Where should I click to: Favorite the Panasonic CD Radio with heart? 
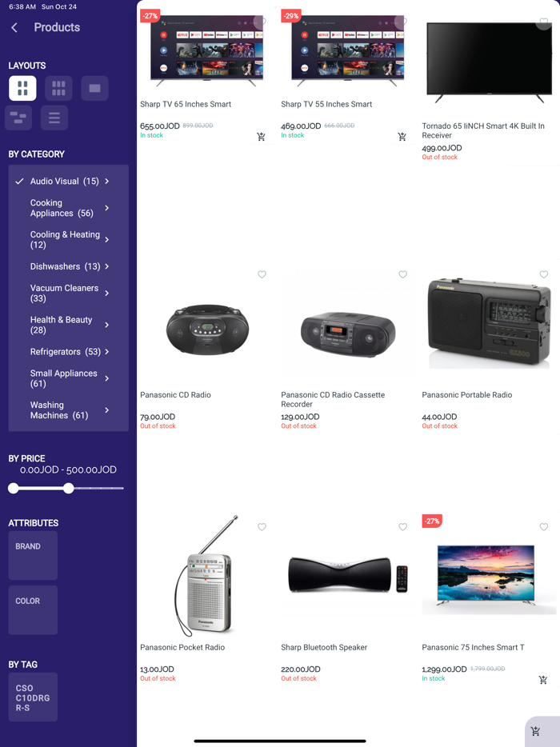(x=262, y=274)
